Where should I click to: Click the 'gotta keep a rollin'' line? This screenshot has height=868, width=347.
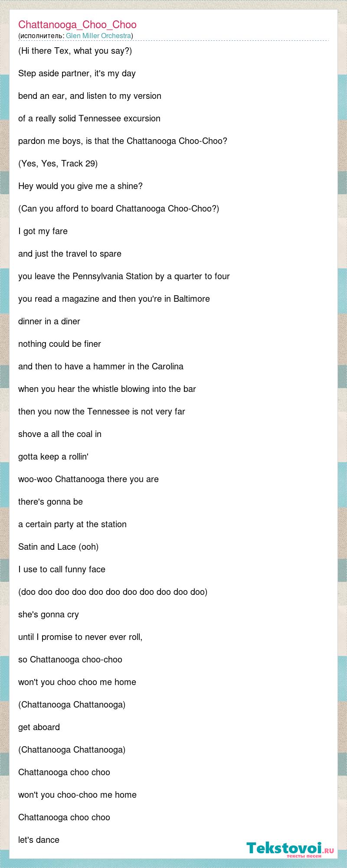pos(53,457)
